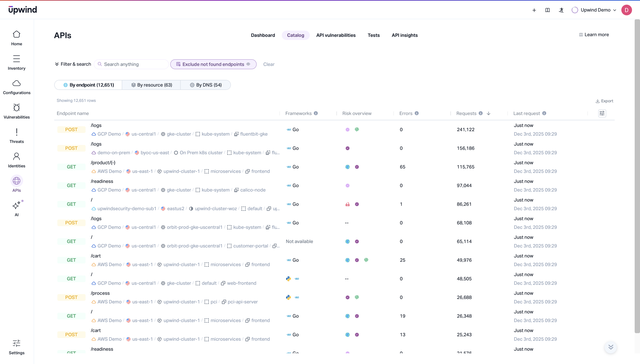640x364 pixels.
Task: Switch to the Dashboard tab
Action: pyautogui.click(x=263, y=35)
